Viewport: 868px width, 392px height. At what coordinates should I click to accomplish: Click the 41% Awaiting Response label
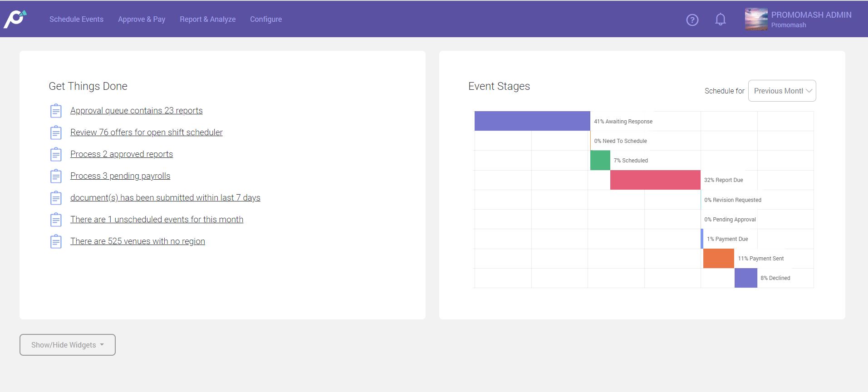(623, 122)
